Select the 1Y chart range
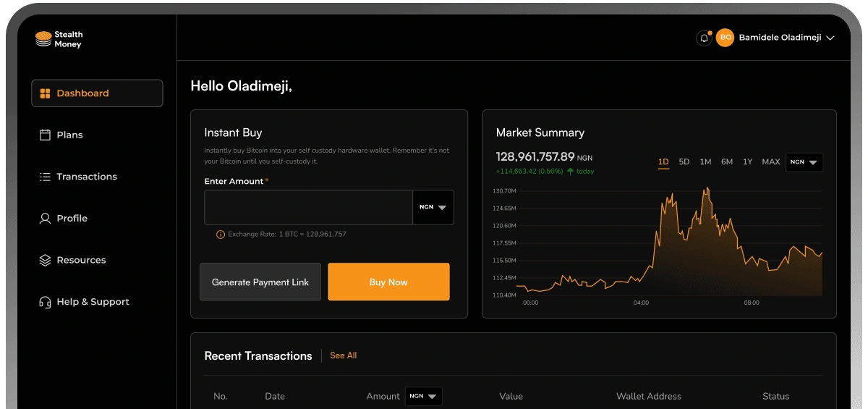Viewport: 868px width, 409px height. (x=748, y=162)
